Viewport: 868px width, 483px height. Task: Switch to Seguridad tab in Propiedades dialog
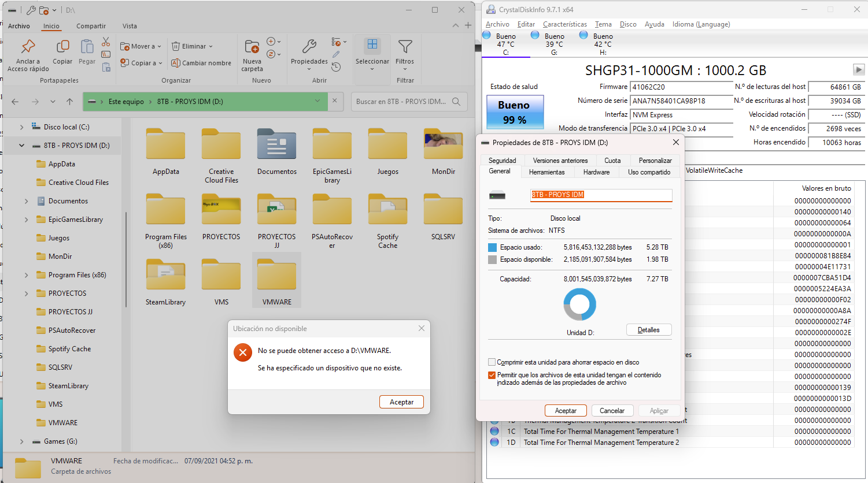[x=502, y=161]
